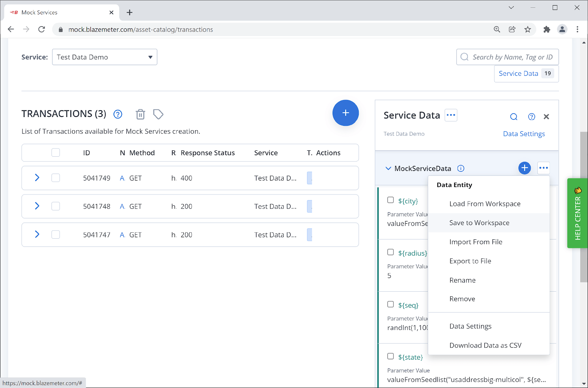
Task: Open Transactions help question mark icon
Action: 118,114
